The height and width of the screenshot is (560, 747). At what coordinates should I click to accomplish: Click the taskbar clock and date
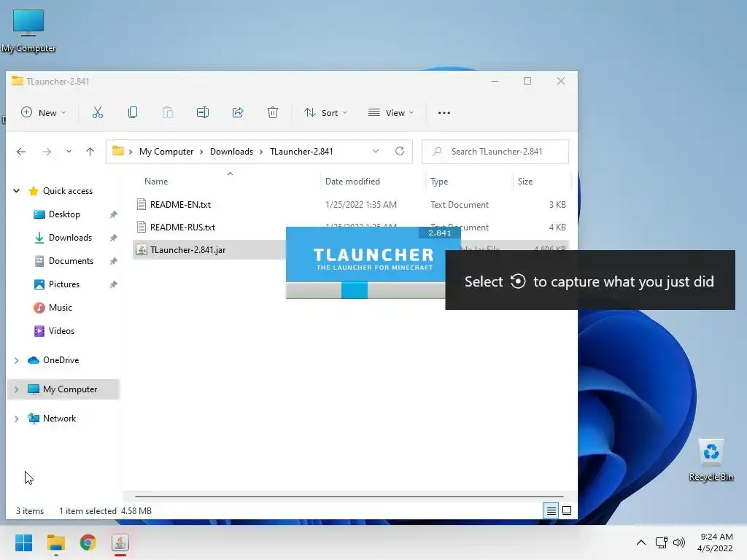pyautogui.click(x=715, y=542)
